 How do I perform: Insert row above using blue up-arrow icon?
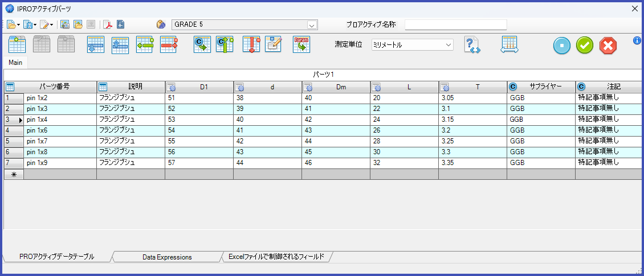[x=120, y=44]
